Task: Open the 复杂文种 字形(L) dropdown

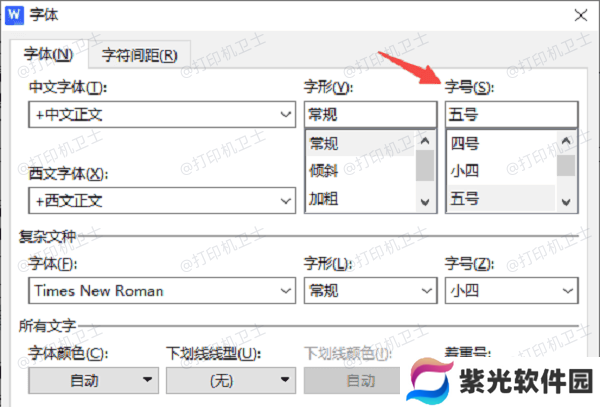Action: coord(370,291)
